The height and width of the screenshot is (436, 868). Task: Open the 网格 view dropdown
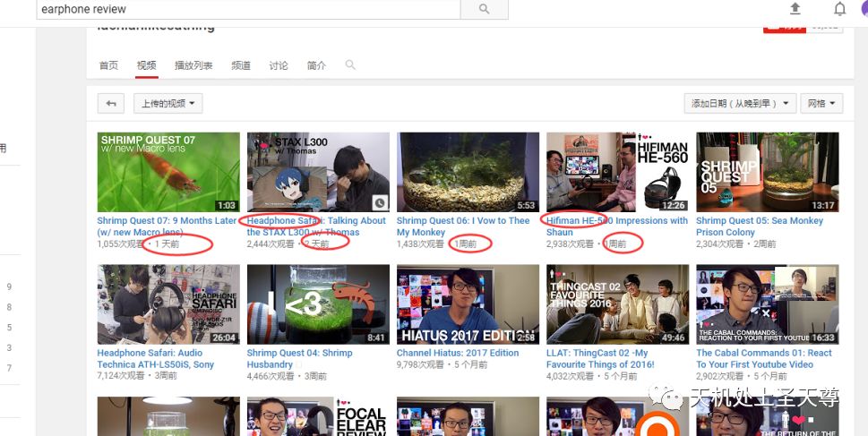click(821, 104)
